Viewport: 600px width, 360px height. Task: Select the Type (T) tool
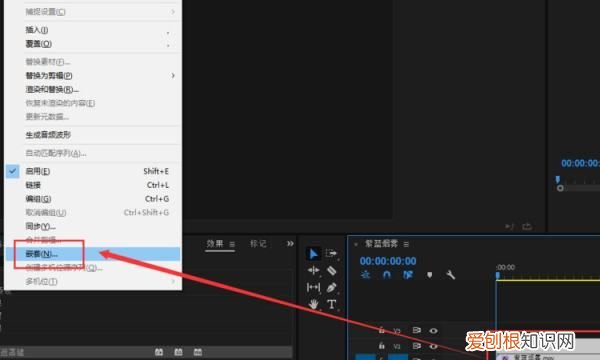tap(331, 304)
